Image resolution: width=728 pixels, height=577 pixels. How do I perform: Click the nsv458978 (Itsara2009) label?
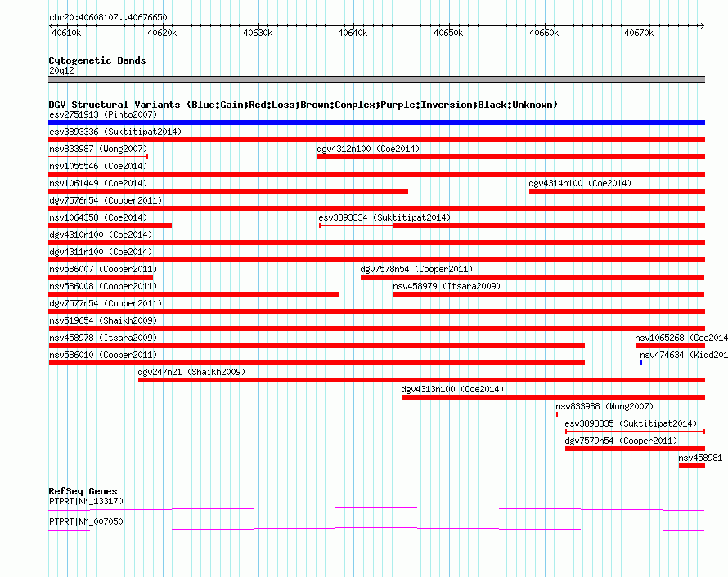click(103, 338)
